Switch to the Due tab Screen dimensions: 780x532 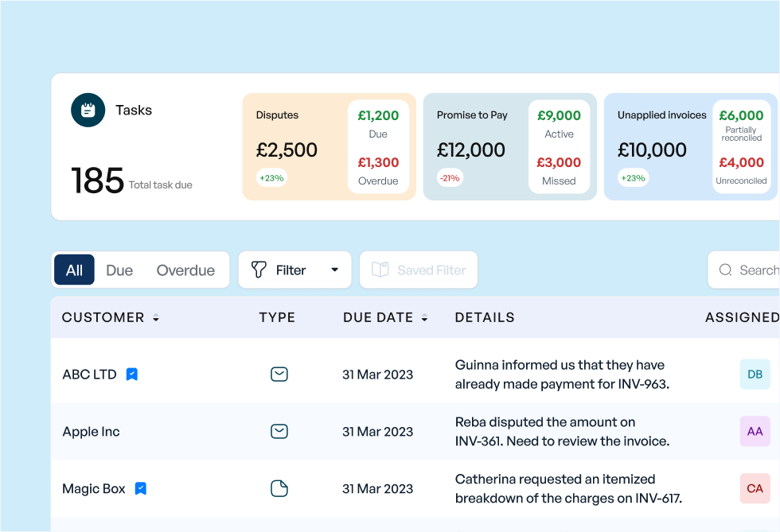(x=119, y=270)
